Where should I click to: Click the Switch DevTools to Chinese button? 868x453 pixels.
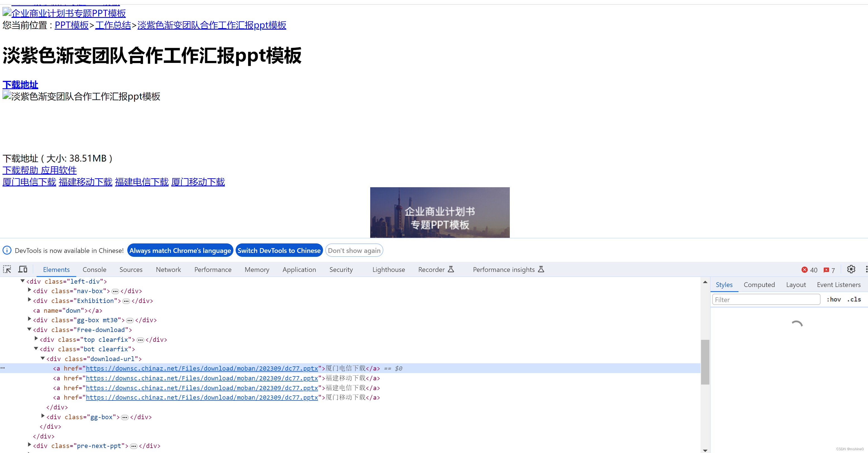[x=279, y=250]
